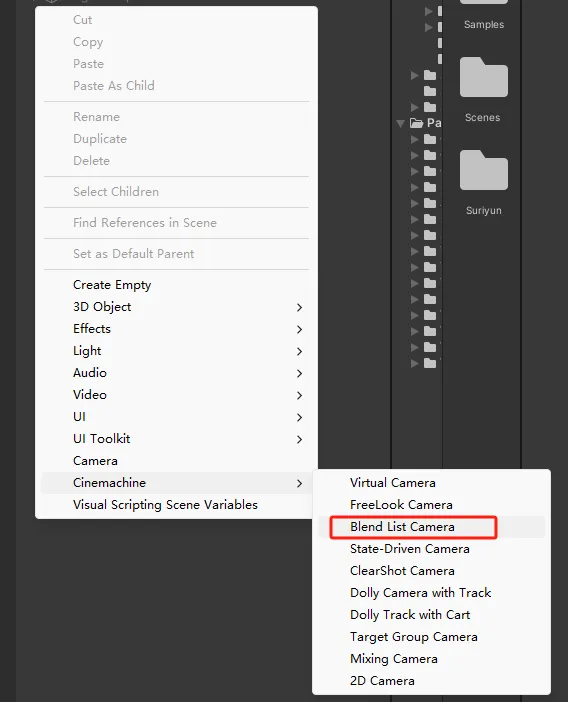Open the UI Toolkit submenu

[176, 439]
